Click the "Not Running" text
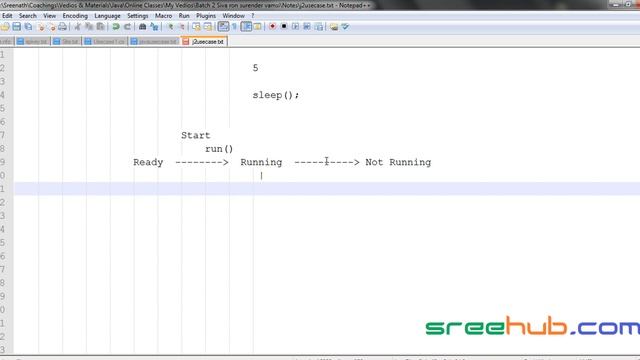 (398, 162)
